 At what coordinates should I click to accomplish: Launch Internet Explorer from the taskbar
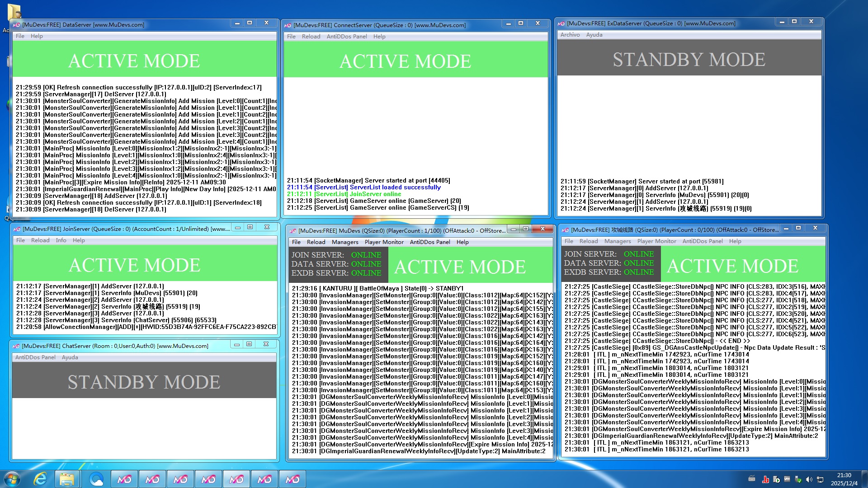40,479
